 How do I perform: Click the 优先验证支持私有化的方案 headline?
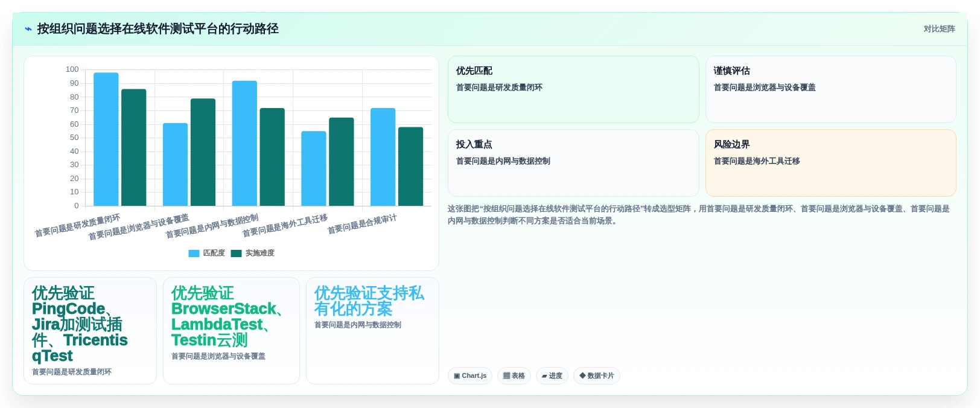coord(369,301)
